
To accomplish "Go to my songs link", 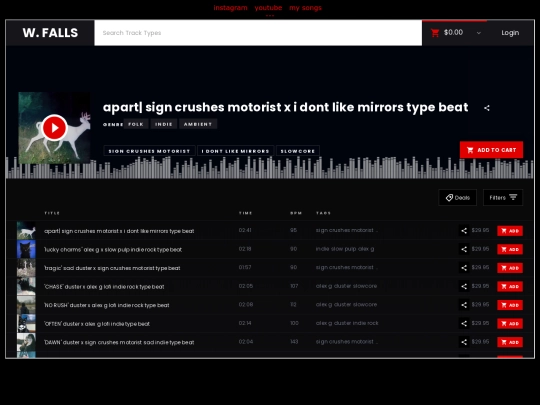I will click(x=305, y=8).
